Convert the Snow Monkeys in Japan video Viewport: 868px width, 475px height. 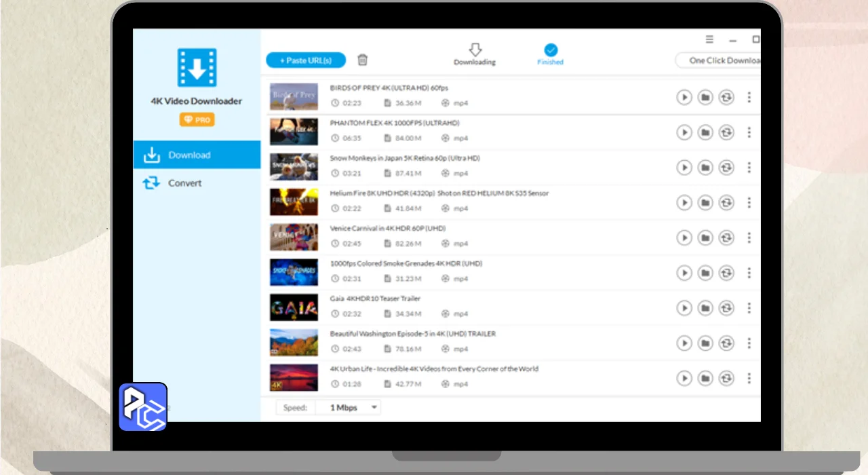726,168
